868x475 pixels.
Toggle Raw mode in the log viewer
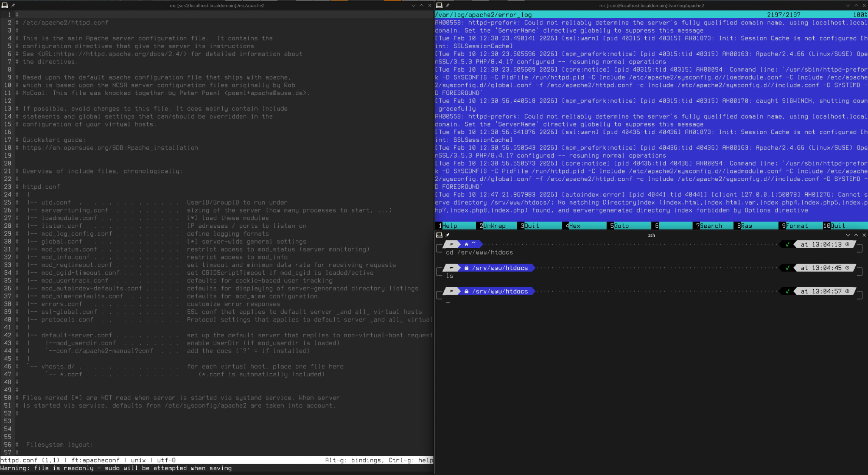(x=746, y=226)
